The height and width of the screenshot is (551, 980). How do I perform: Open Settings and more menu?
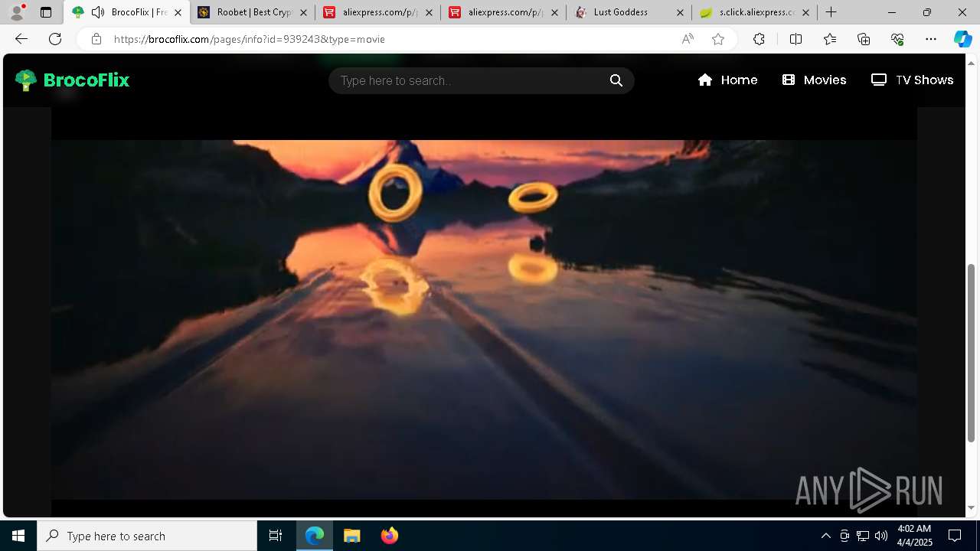pyautogui.click(x=931, y=39)
